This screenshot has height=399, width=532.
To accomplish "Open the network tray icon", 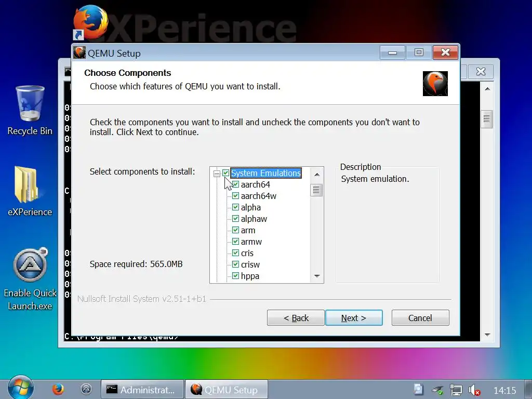I will (456, 390).
